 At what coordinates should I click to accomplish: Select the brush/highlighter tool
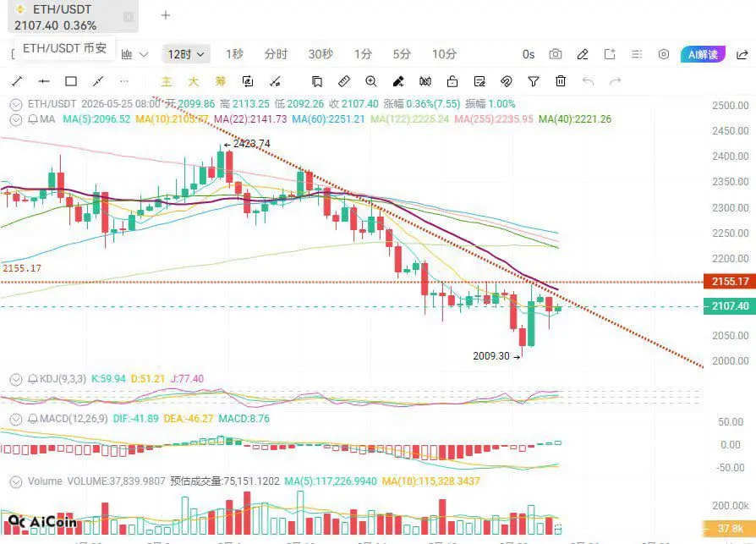click(397, 81)
